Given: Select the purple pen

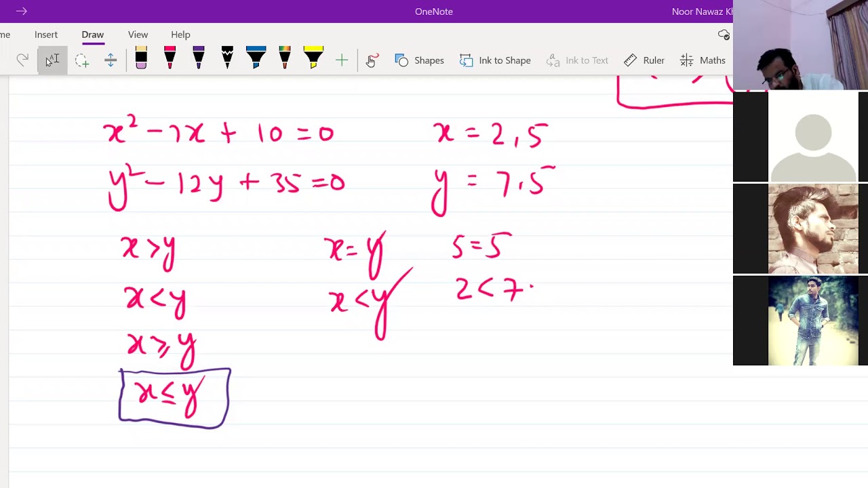Looking at the screenshot, I should 199,59.
